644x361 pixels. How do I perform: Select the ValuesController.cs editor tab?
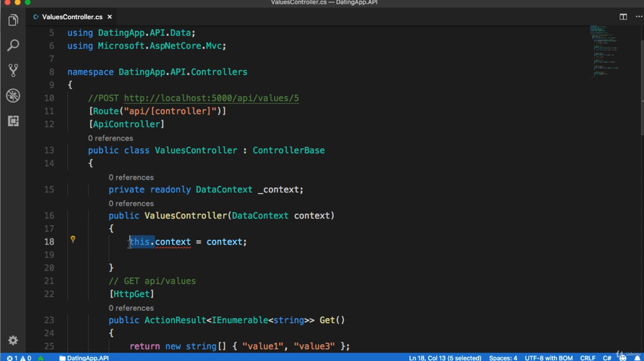72,17
